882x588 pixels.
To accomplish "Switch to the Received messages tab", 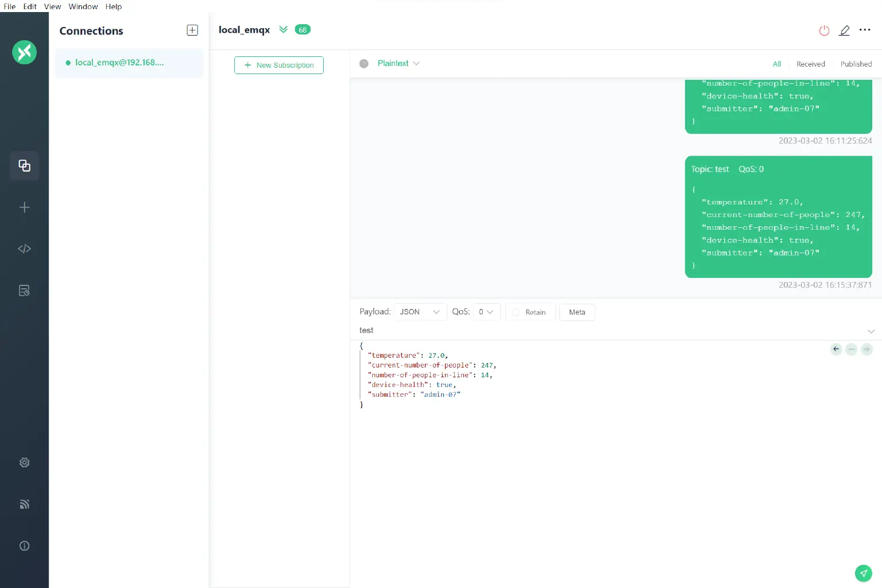I will coord(811,64).
